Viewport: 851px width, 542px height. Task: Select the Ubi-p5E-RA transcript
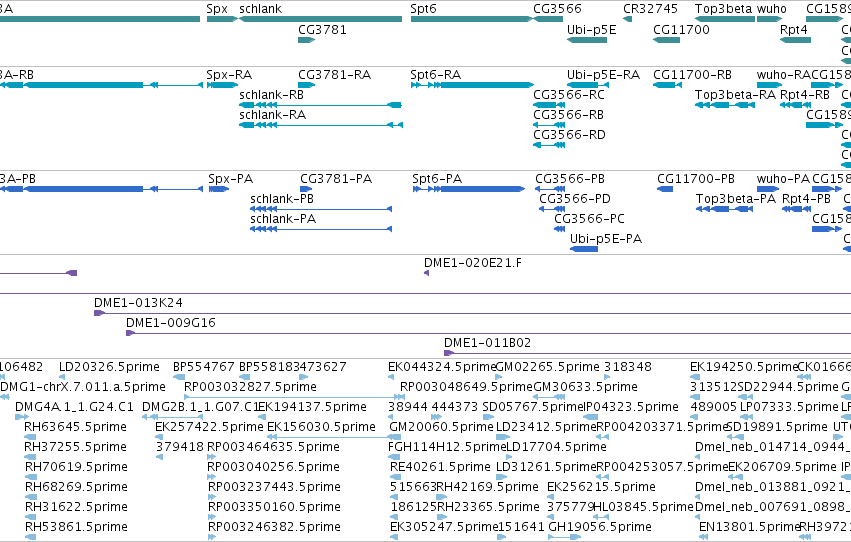point(588,85)
